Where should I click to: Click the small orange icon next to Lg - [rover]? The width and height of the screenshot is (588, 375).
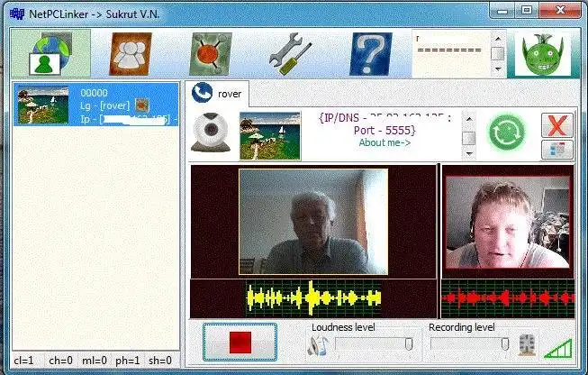[141, 105]
